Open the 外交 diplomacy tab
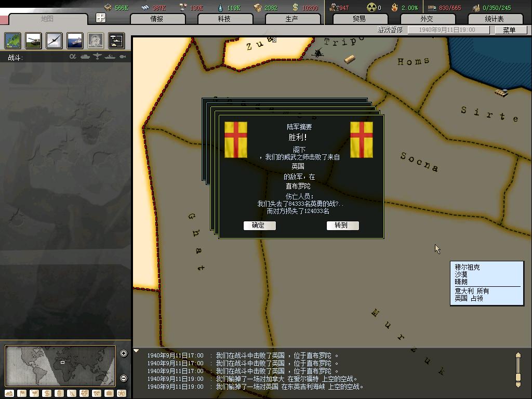The image size is (532, 399). coord(428,19)
